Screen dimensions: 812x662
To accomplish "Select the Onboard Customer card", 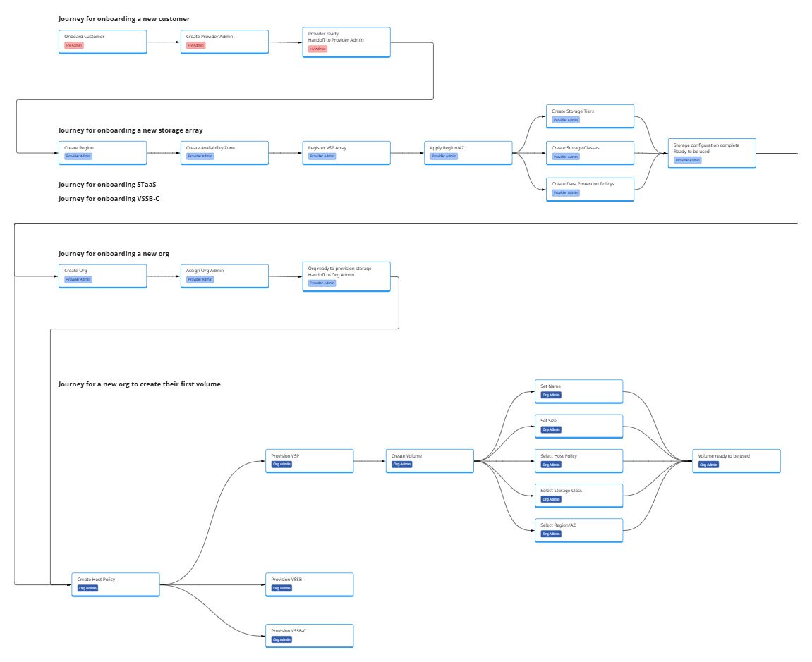I will pos(102,42).
